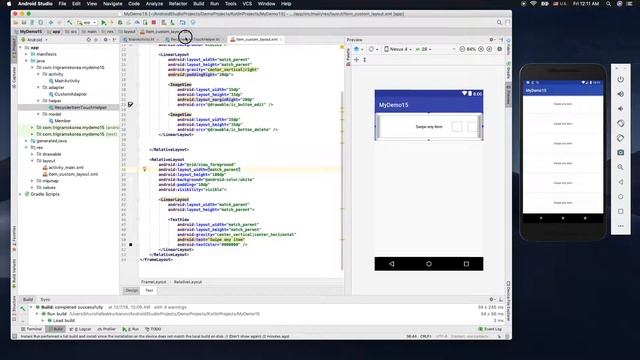
Task: Expand Gradle Scripts node
Action: pos(21,194)
